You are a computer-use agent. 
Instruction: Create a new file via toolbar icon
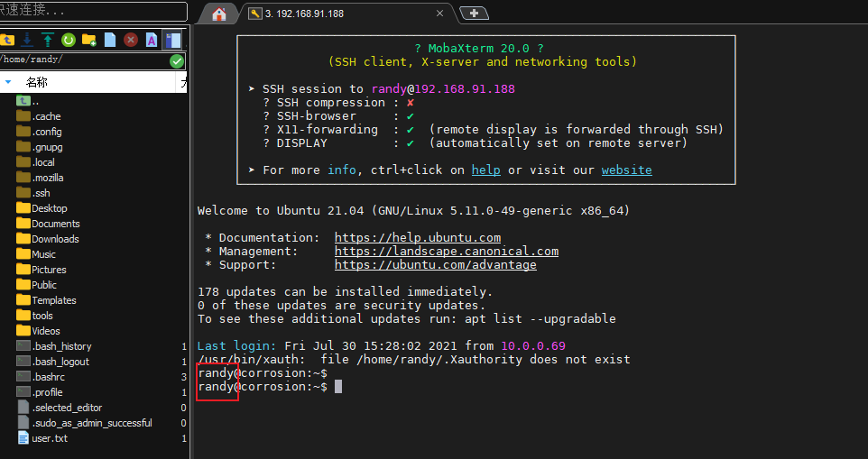pos(110,40)
